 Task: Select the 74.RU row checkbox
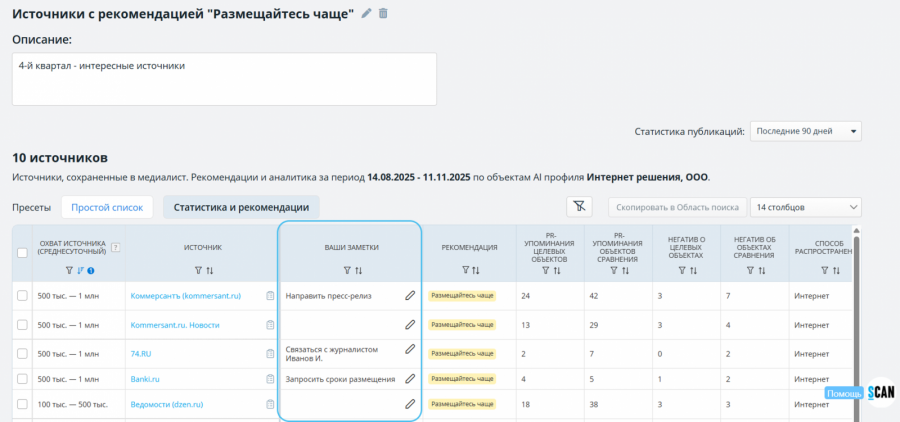(23, 353)
